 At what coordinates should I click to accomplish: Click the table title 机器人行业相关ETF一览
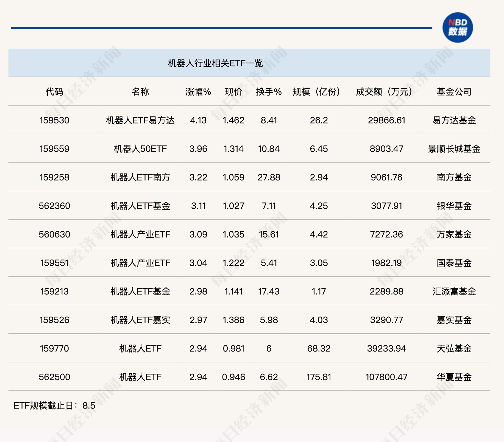click(215, 63)
